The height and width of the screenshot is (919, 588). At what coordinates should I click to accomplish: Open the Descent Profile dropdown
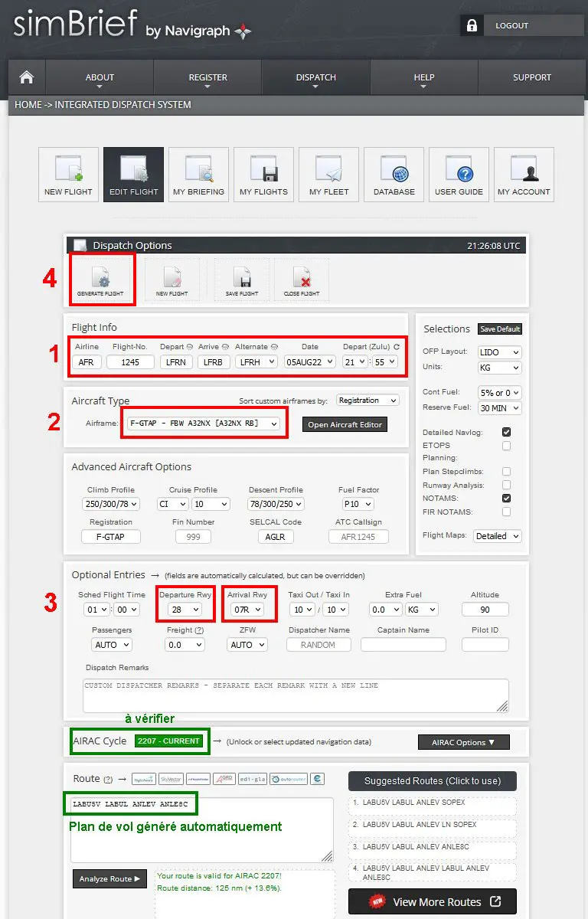coord(276,504)
